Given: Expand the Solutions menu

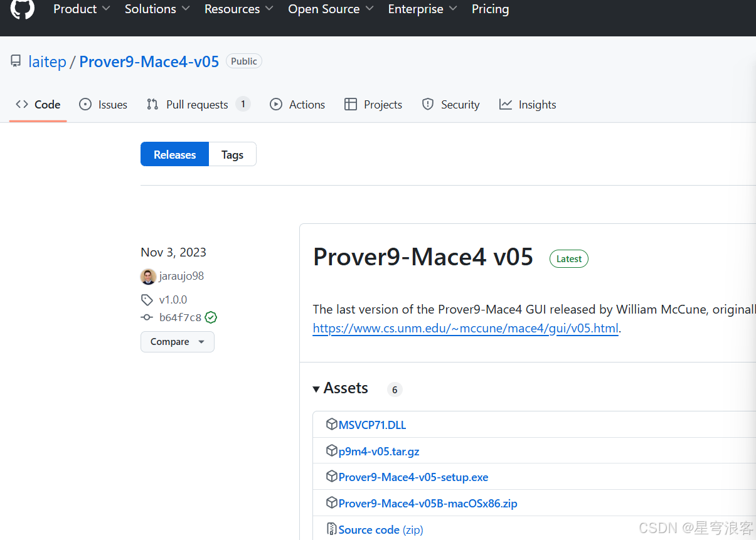Looking at the screenshot, I should pyautogui.click(x=157, y=9).
